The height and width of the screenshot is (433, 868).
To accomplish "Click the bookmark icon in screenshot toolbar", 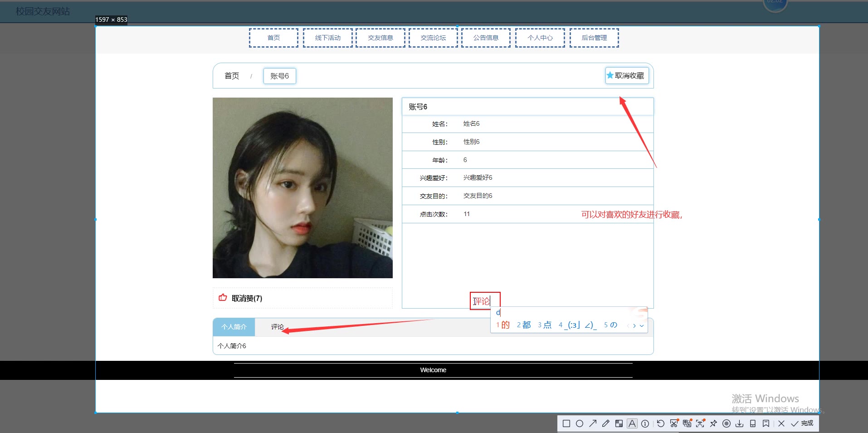I will click(x=766, y=423).
